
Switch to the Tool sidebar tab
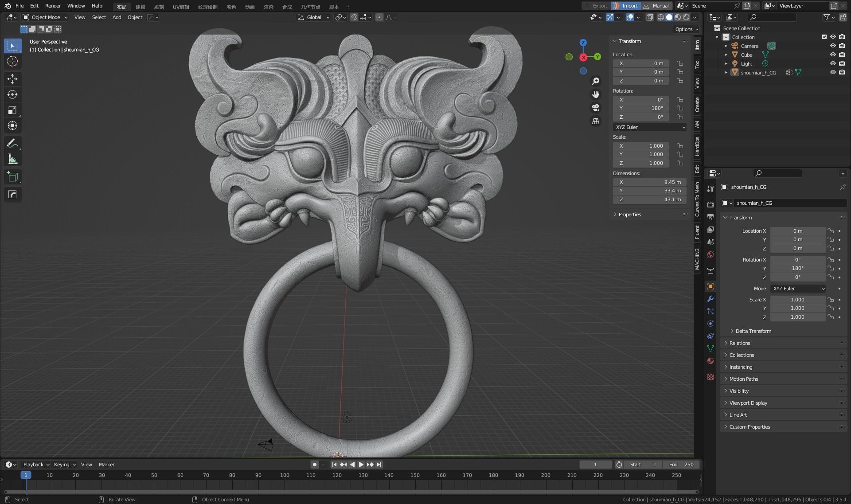pyautogui.click(x=697, y=64)
